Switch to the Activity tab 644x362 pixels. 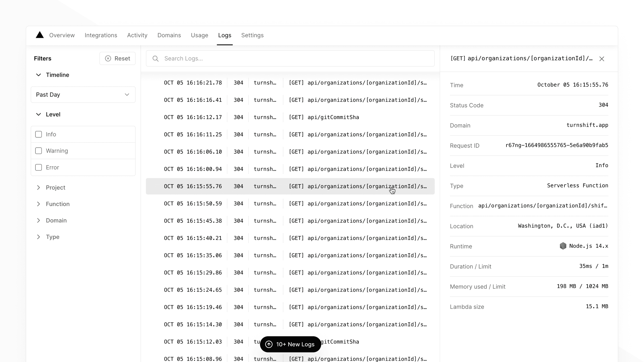click(x=137, y=35)
